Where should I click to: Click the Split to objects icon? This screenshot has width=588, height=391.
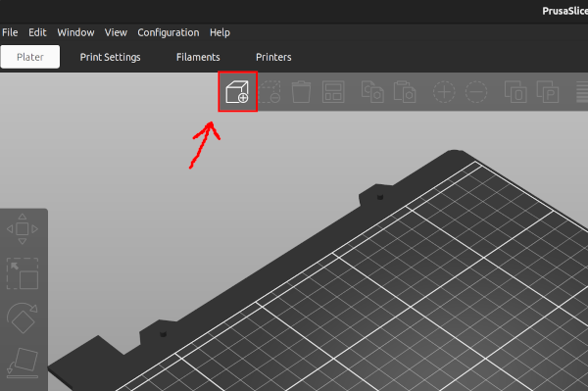click(x=515, y=92)
